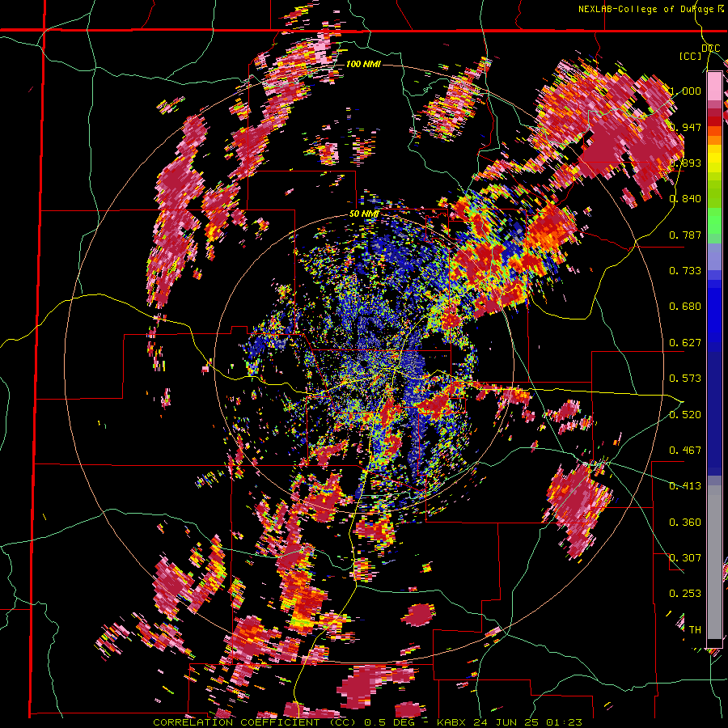The height and width of the screenshot is (728, 728).
Task: Select the 0.840 legend value
Action: click(685, 199)
